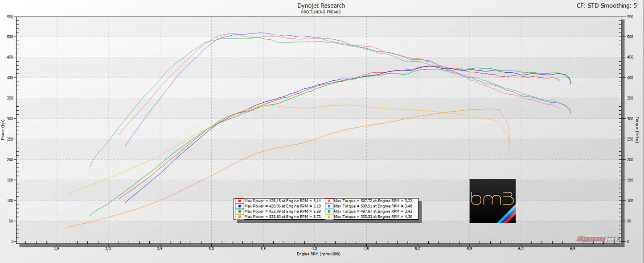Screen dimensions: 644x263
Task: Click the light blue Max Torque 509,51 swatch
Action: [x=329, y=206]
